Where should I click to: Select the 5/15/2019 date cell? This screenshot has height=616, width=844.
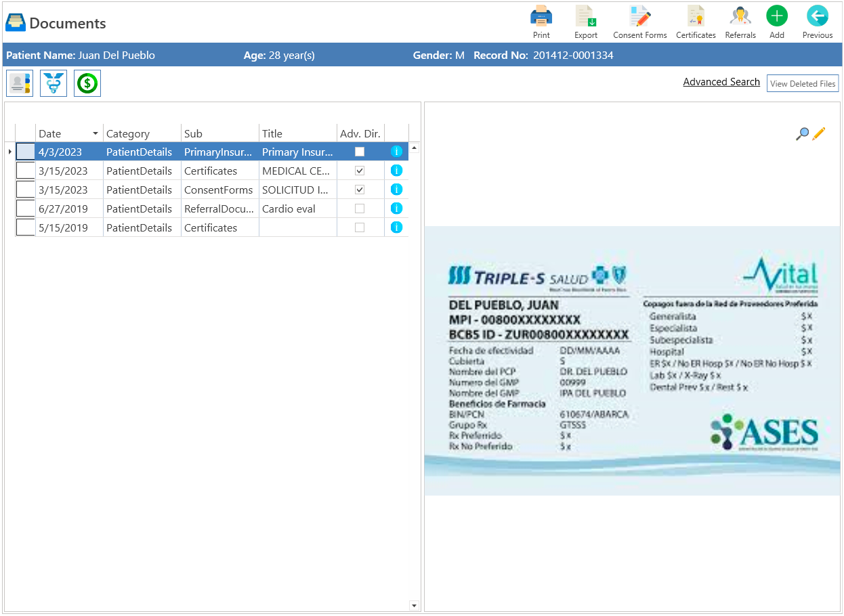coord(69,227)
